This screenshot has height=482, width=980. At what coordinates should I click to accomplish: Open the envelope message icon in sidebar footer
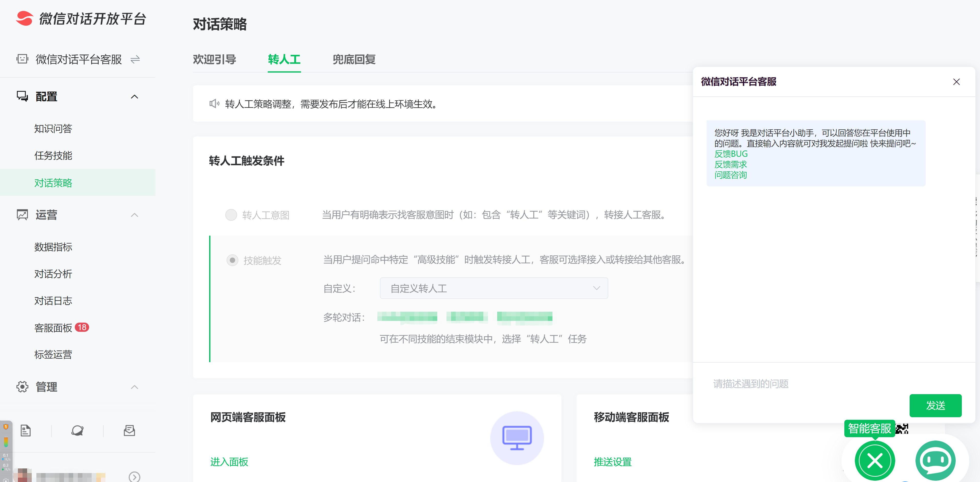point(129,431)
